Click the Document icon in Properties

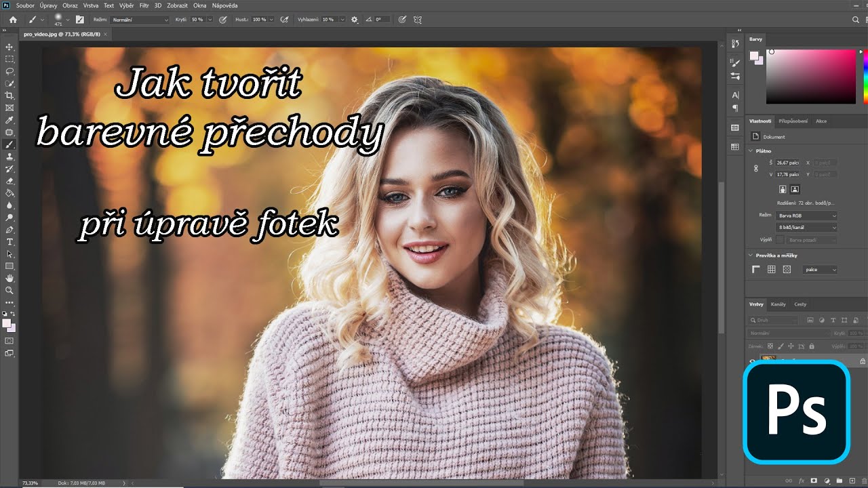[756, 137]
